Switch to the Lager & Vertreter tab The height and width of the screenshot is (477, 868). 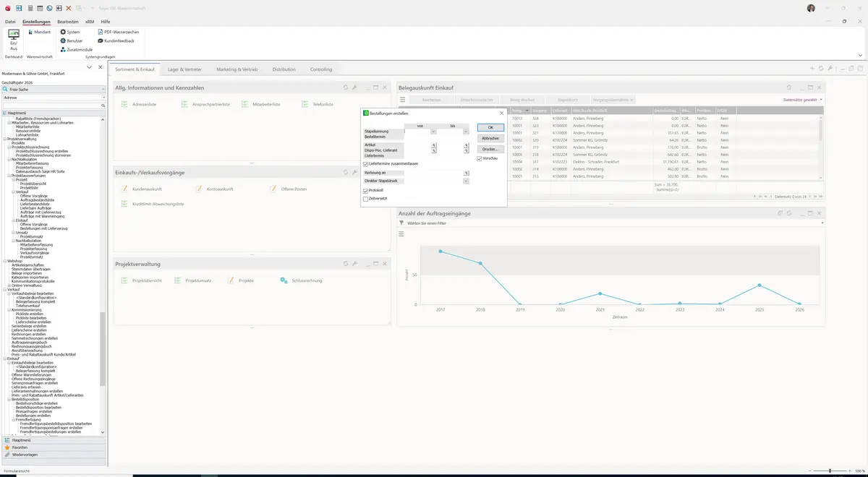point(186,69)
